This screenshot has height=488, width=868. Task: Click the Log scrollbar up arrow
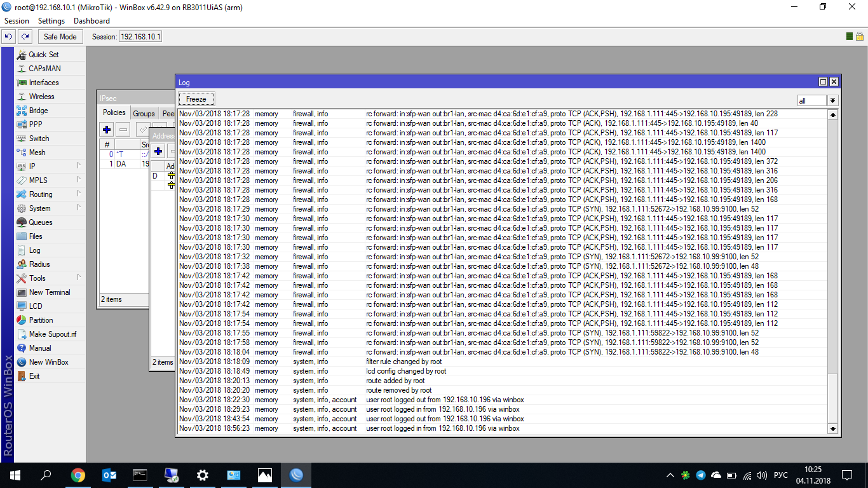[x=833, y=114]
